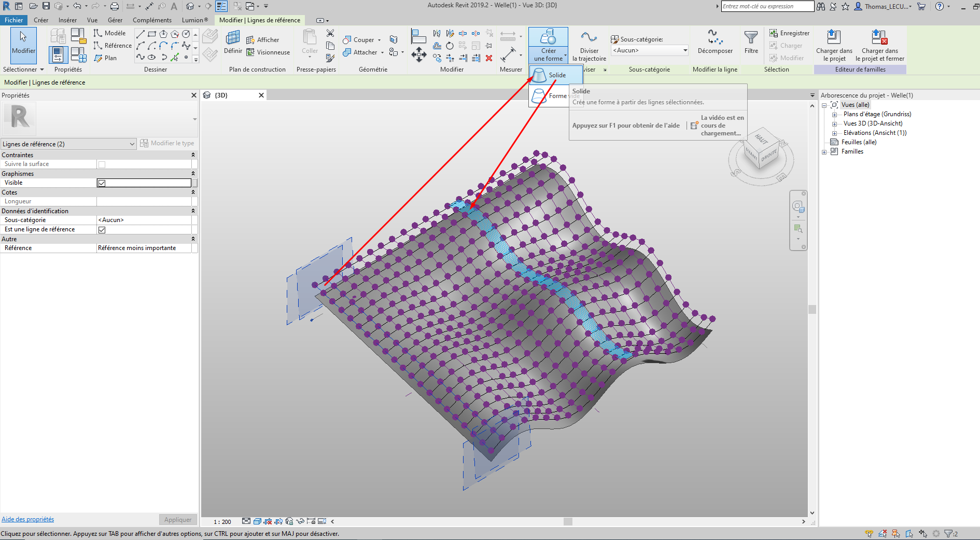Click the Appliquer button
Viewport: 980px width, 540px height.
click(178, 520)
